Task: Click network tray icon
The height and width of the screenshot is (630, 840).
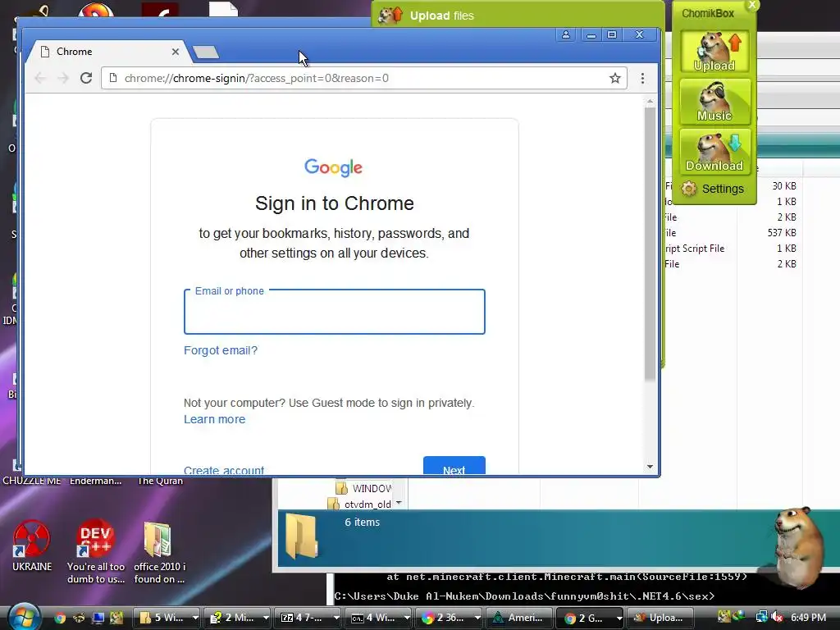Action: (761, 618)
